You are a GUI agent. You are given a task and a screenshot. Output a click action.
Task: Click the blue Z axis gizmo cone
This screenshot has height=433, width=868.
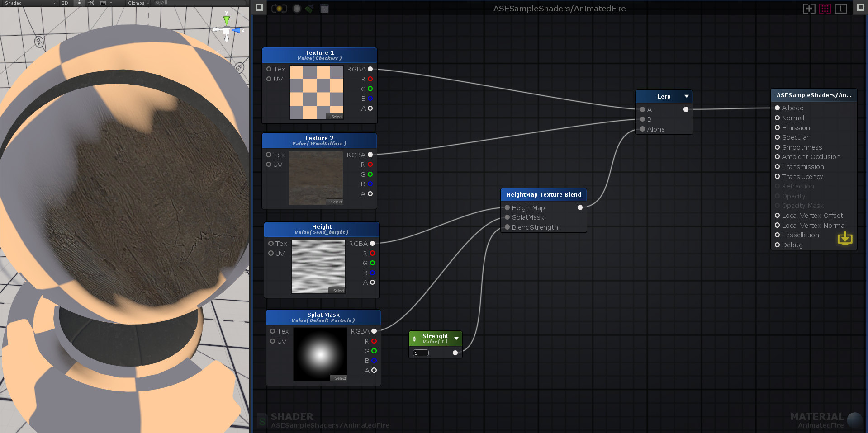tap(237, 31)
